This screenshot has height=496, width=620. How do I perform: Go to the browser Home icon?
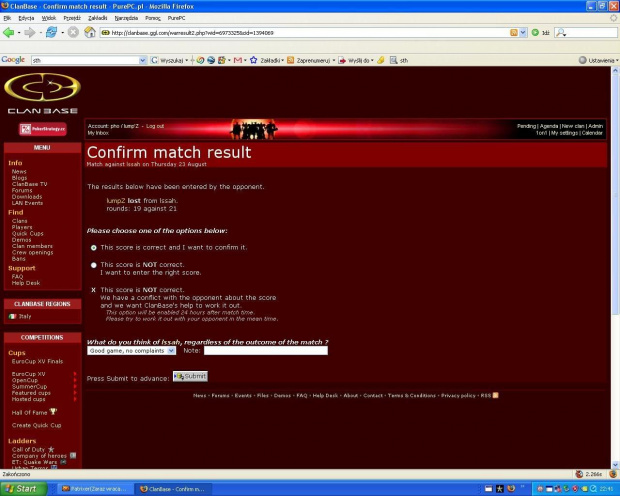pyautogui.click(x=90, y=32)
